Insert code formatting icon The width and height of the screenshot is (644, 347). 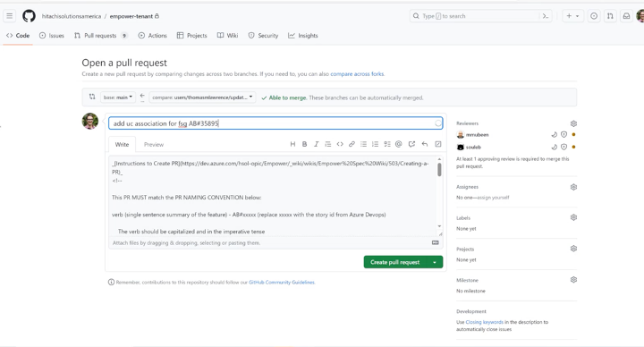340,144
